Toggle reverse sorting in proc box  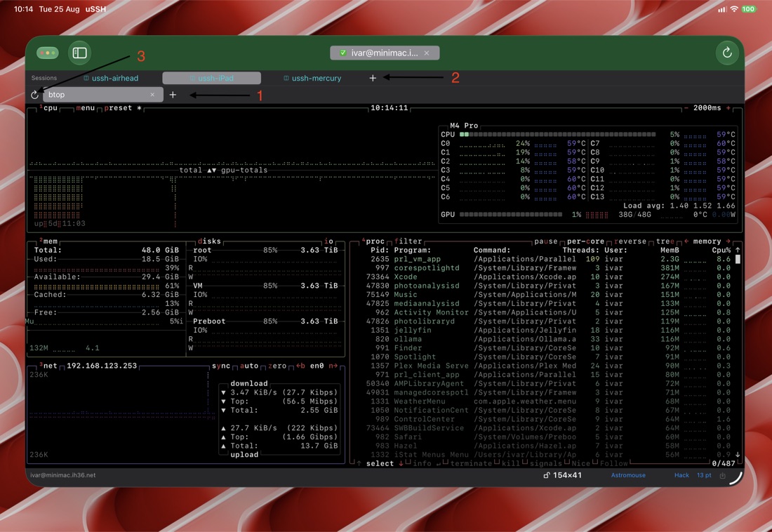click(x=630, y=241)
